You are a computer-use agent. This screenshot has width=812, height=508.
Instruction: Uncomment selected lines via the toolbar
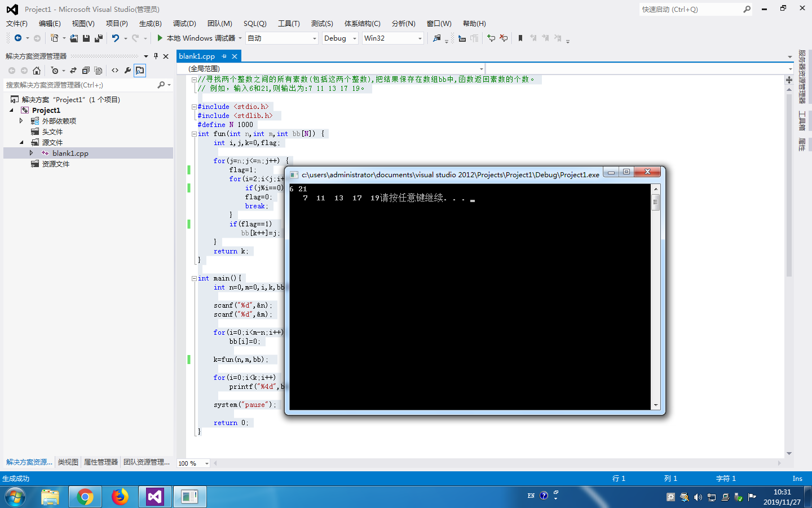[x=504, y=38]
